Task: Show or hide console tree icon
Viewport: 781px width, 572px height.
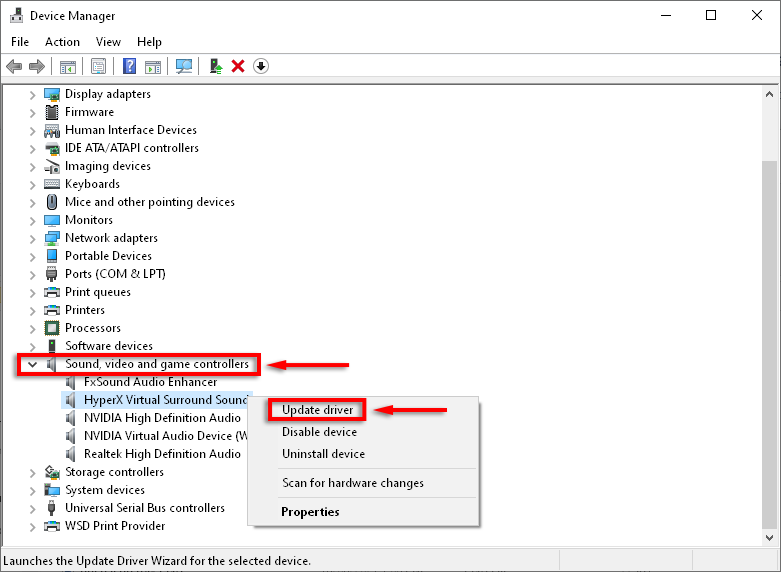Action: click(68, 66)
